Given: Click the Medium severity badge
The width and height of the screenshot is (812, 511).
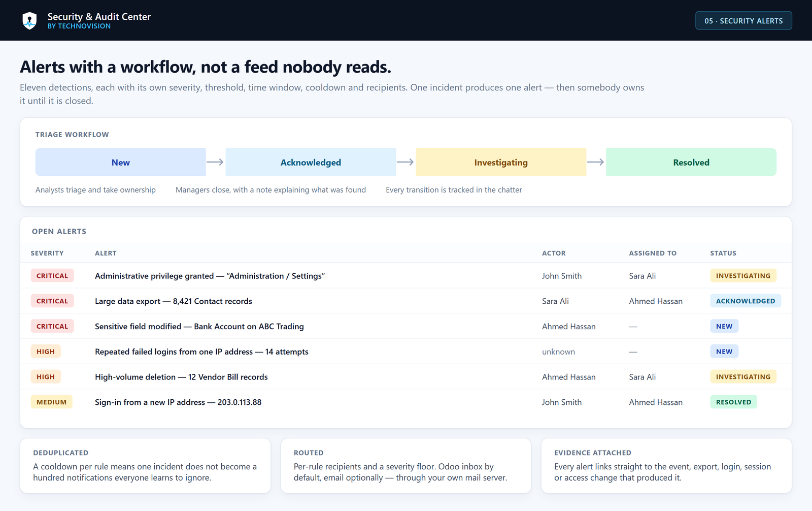Looking at the screenshot, I should [x=52, y=402].
